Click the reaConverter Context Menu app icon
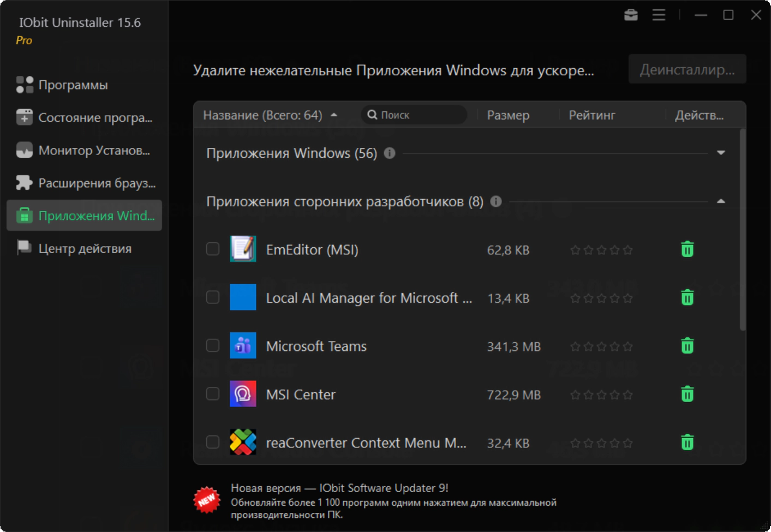Image resolution: width=771 pixels, height=532 pixels. (243, 442)
